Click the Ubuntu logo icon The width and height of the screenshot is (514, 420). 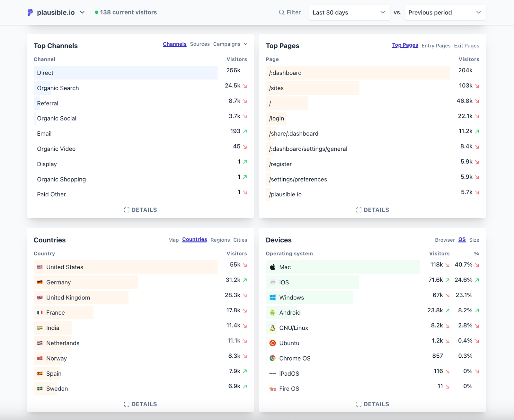point(272,343)
